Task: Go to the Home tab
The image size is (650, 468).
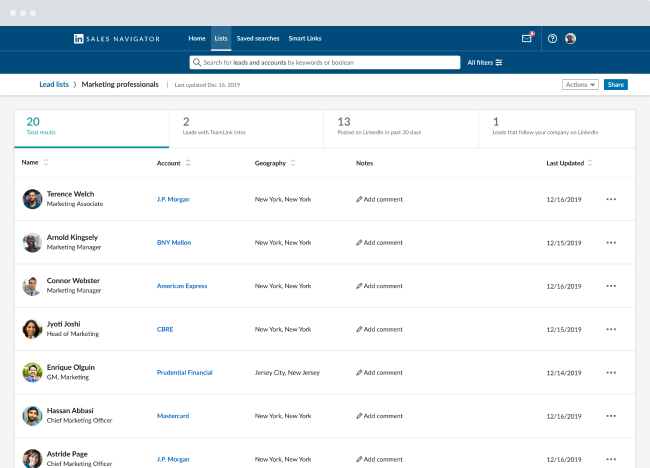Action: pos(197,39)
